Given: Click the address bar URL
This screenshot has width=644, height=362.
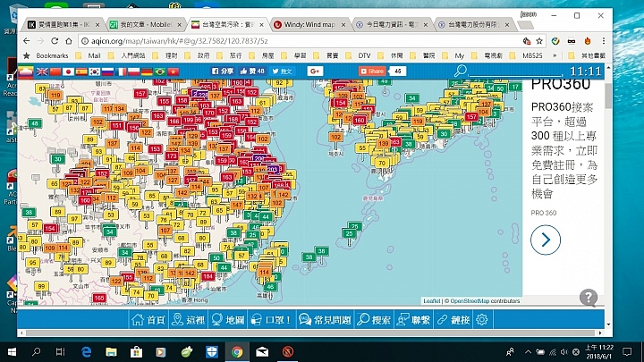Looking at the screenshot, I should pyautogui.click(x=180, y=41).
